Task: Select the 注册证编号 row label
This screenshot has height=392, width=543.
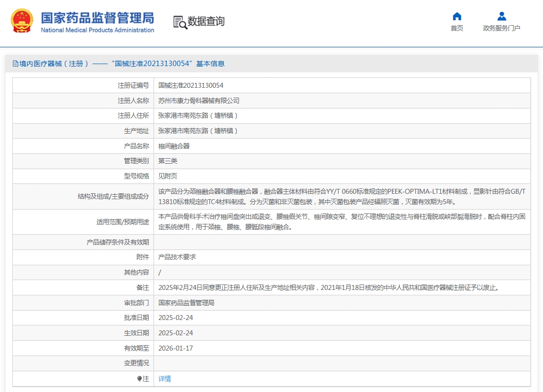Action: point(133,85)
